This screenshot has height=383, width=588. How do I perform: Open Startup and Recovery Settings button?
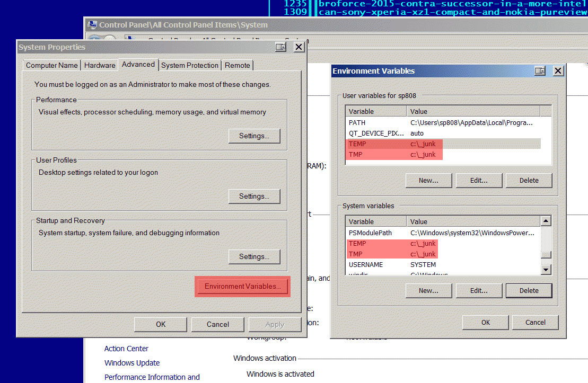click(254, 257)
